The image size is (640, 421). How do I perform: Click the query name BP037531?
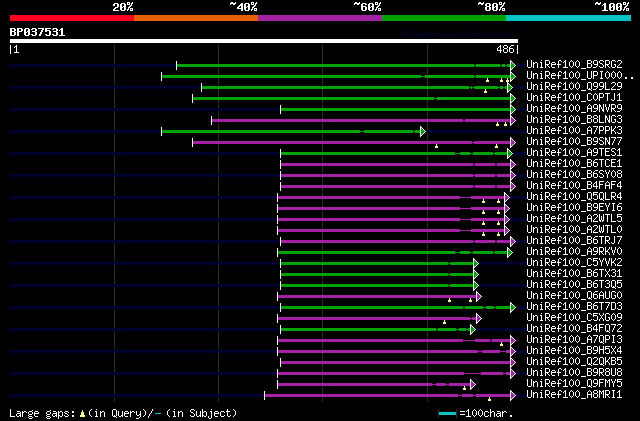point(37,32)
